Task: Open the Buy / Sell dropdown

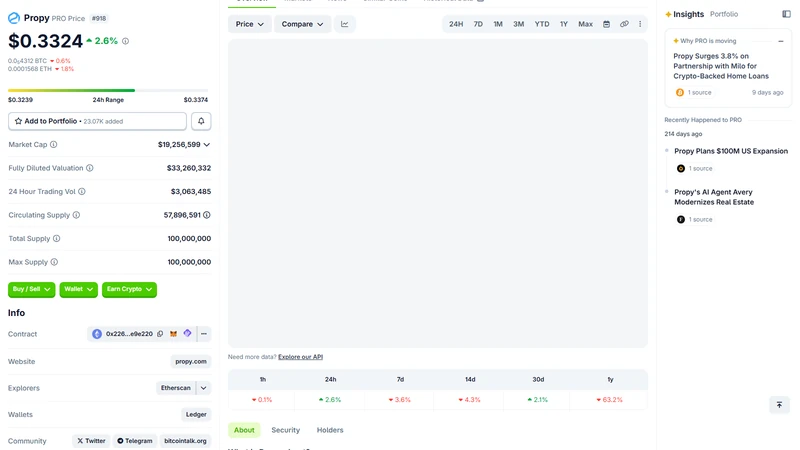Action: pyautogui.click(x=32, y=289)
